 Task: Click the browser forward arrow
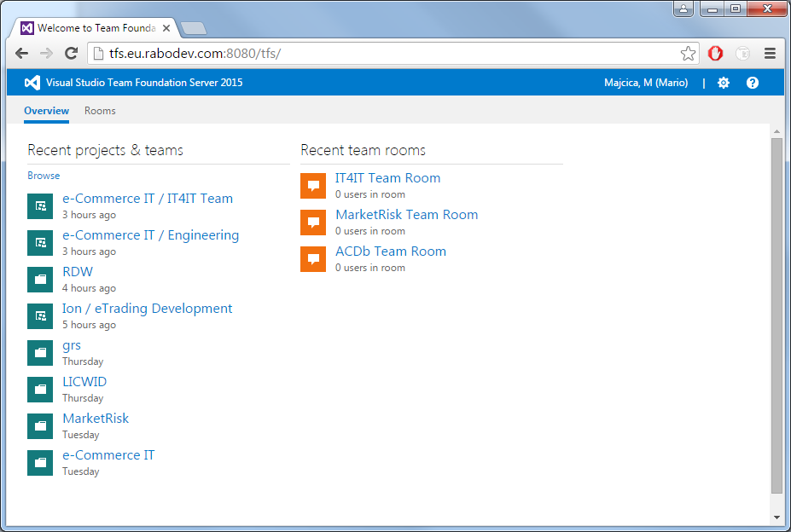tap(46, 54)
